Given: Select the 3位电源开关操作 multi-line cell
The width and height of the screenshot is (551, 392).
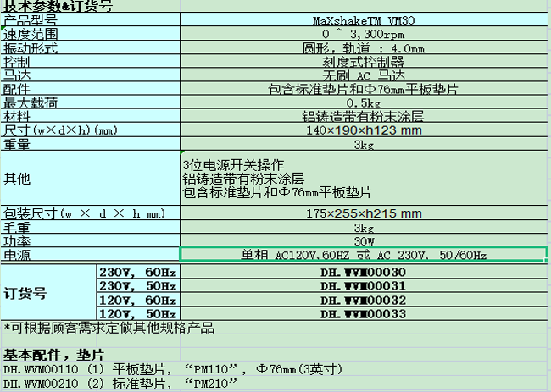Looking at the screenshot, I should (364, 178).
